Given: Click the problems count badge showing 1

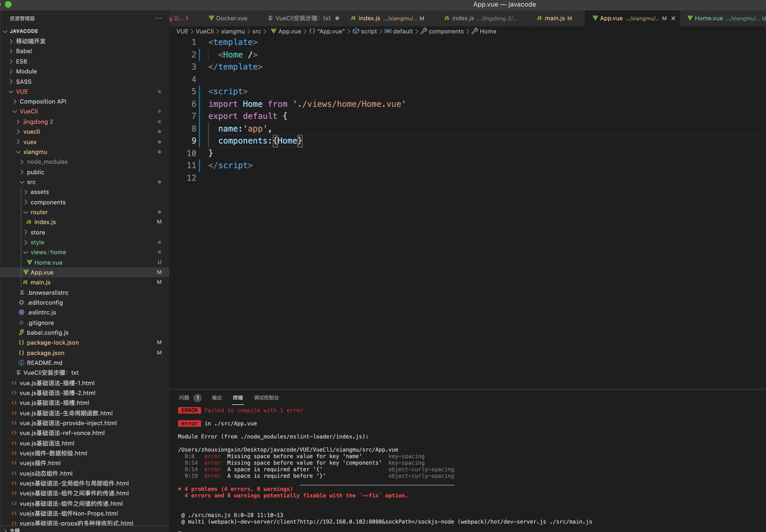Looking at the screenshot, I should [x=198, y=398].
